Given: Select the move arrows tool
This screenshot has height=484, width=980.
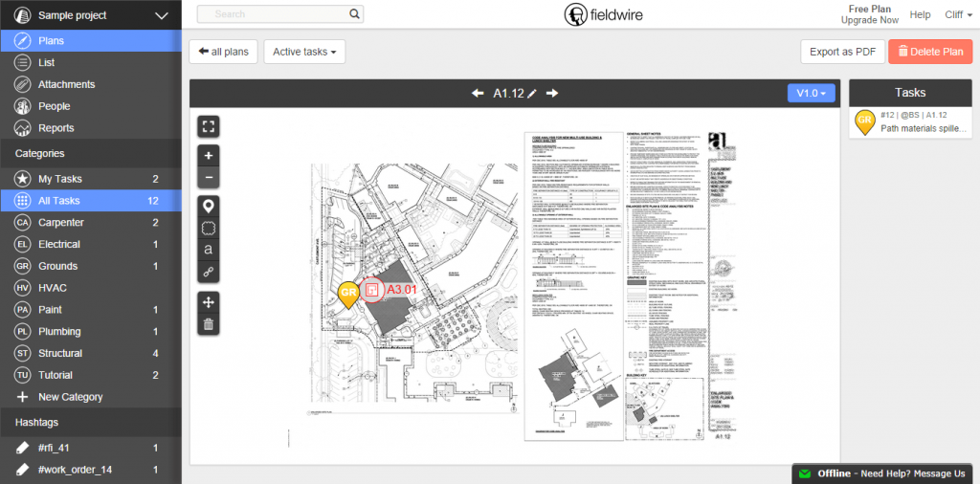Looking at the screenshot, I should 209,301.
